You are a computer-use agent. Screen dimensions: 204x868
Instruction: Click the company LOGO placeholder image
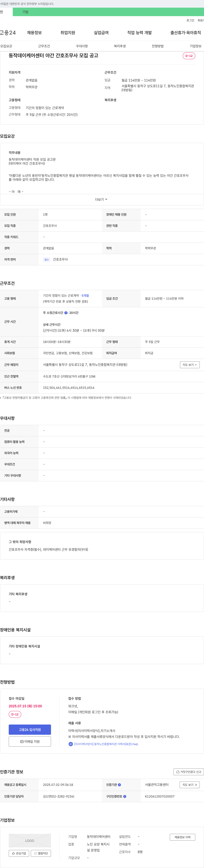[30, 841]
